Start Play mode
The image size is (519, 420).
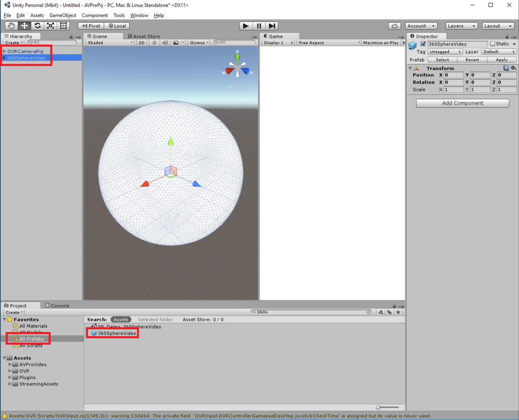pos(246,26)
